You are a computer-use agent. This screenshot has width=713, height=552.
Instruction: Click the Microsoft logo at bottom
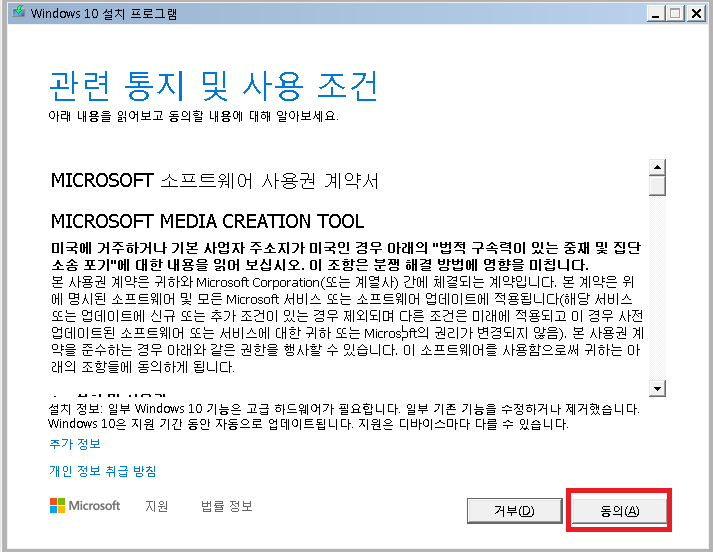(85, 505)
